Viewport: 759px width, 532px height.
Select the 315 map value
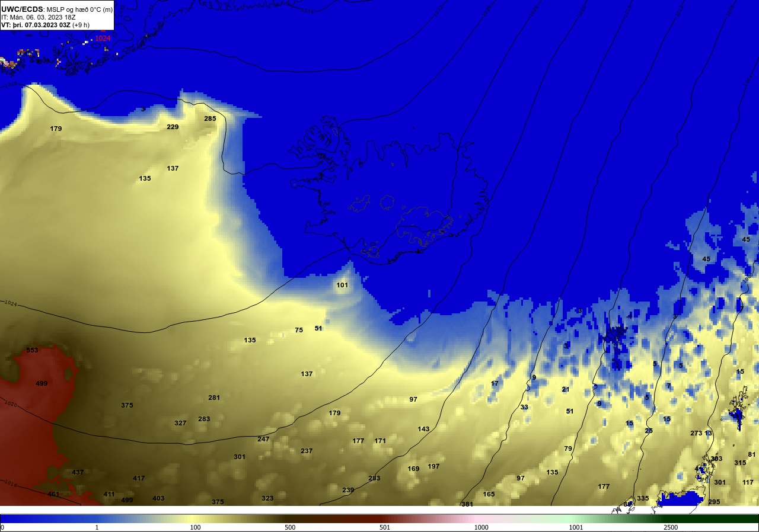[740, 463]
